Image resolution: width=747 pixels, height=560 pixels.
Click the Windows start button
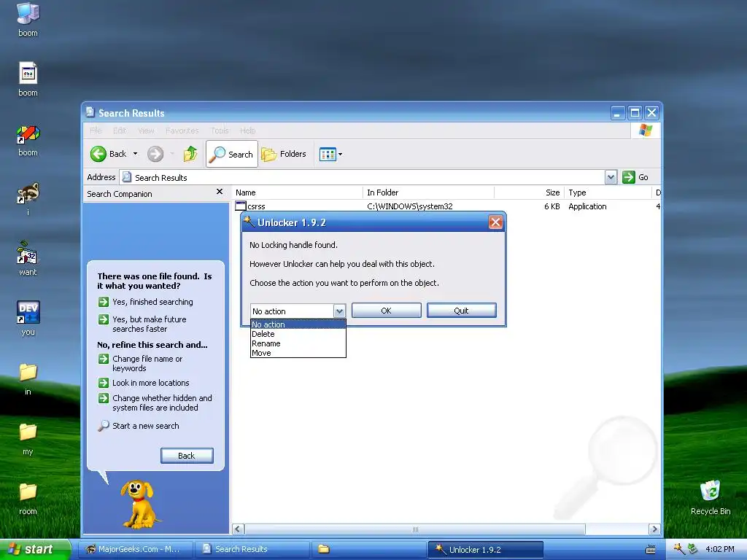(x=35, y=549)
